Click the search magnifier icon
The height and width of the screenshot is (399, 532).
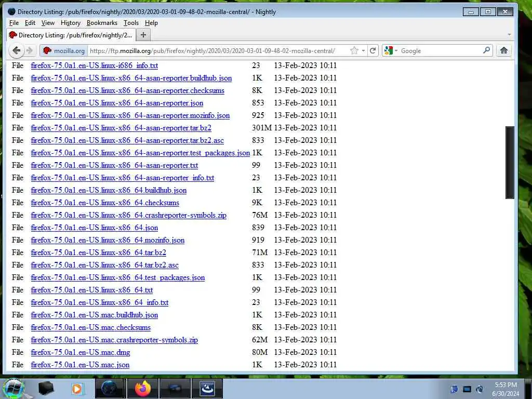[x=486, y=50]
